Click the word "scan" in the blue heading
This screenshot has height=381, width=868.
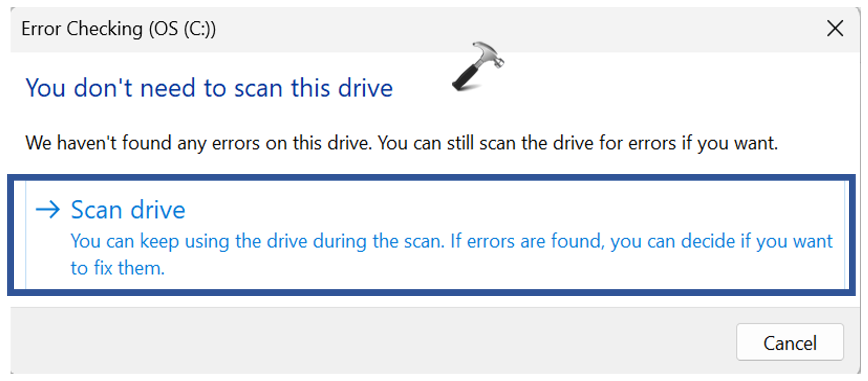click(258, 88)
